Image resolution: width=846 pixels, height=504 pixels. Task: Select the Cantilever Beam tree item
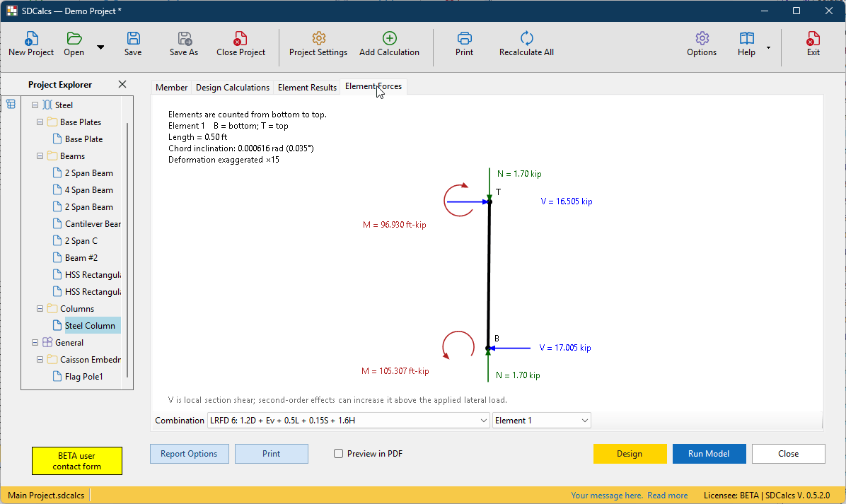(x=93, y=223)
